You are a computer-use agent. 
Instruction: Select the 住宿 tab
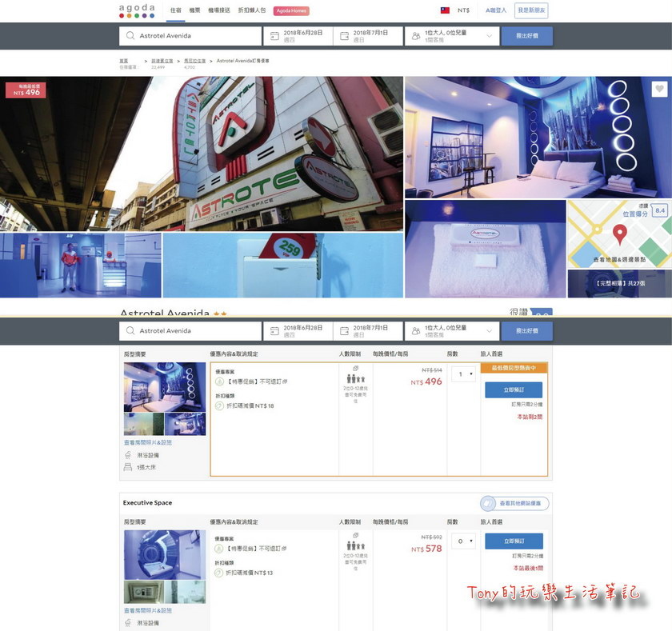pyautogui.click(x=176, y=10)
